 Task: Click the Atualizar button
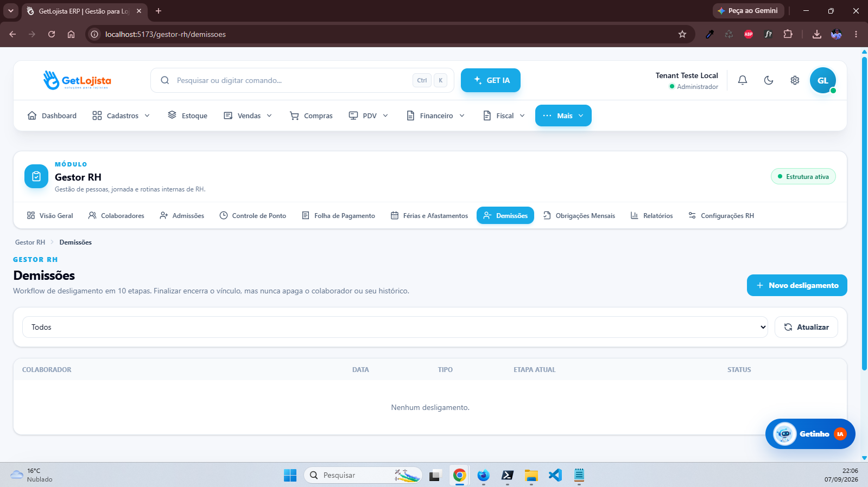(x=806, y=327)
